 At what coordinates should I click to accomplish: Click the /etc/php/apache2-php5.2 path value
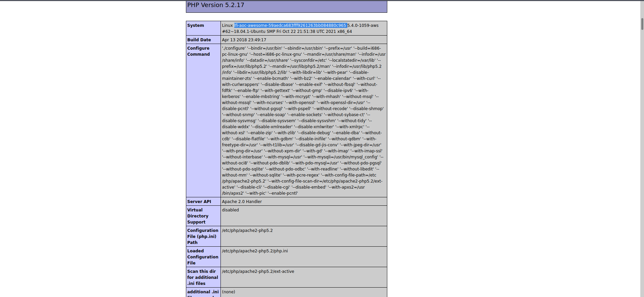[x=247, y=231]
